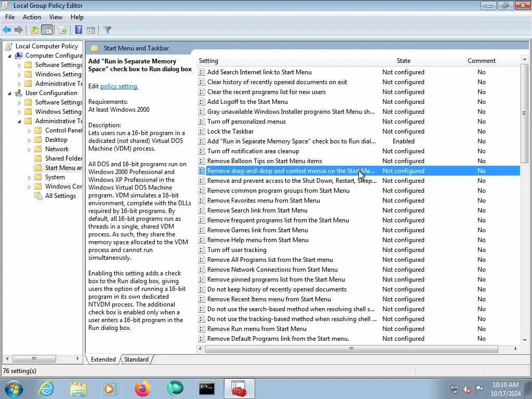532x399 pixels.
Task: Click the Forward arrow toolbar icon
Action: [19, 30]
